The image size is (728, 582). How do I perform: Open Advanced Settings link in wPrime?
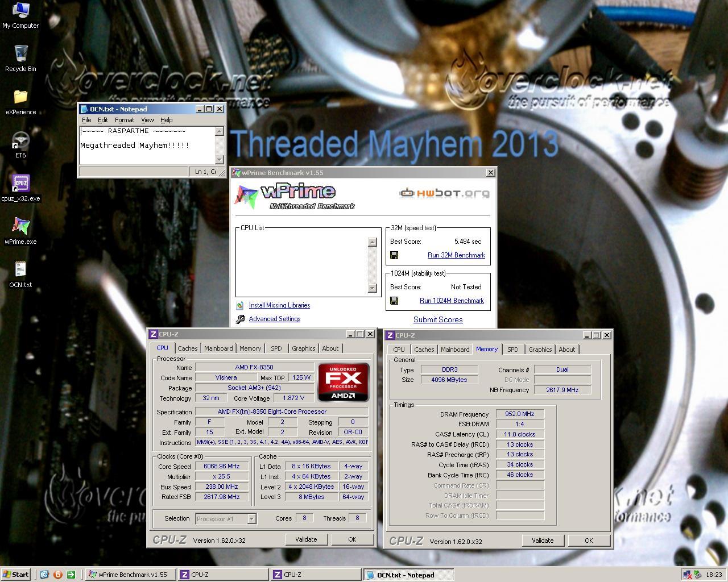275,319
